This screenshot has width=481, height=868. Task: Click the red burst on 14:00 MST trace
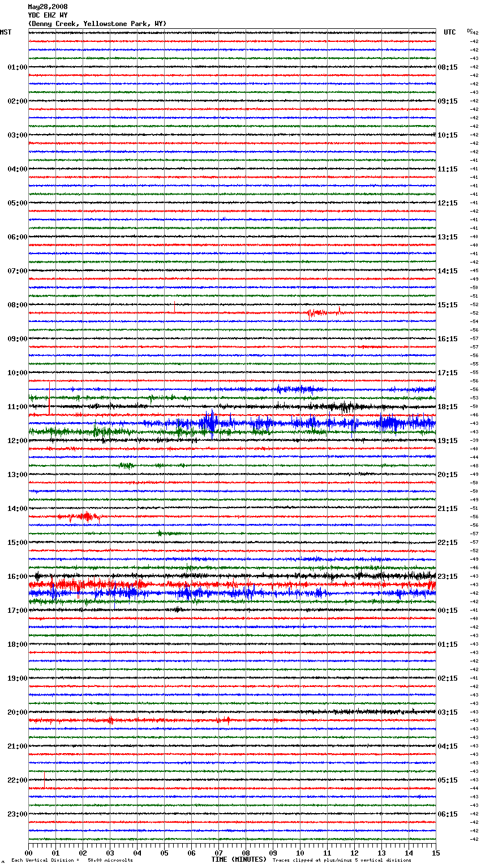point(80,516)
